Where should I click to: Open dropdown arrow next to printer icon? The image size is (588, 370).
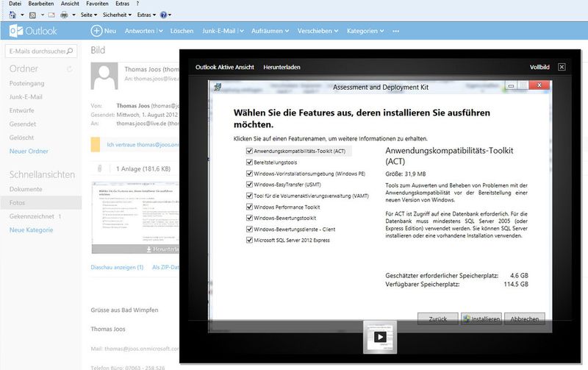pos(73,15)
